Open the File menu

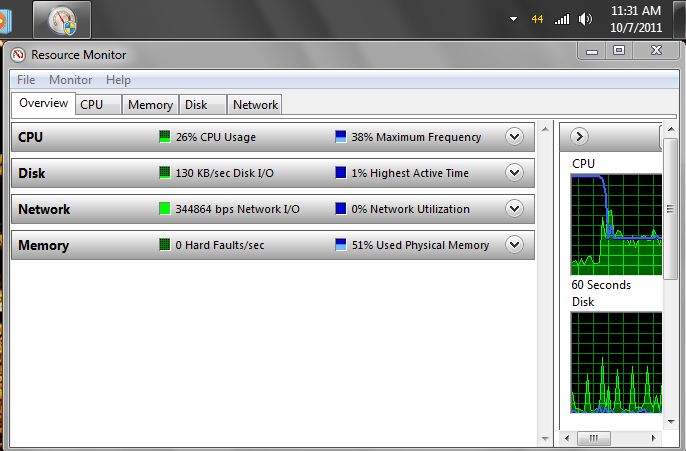point(26,80)
